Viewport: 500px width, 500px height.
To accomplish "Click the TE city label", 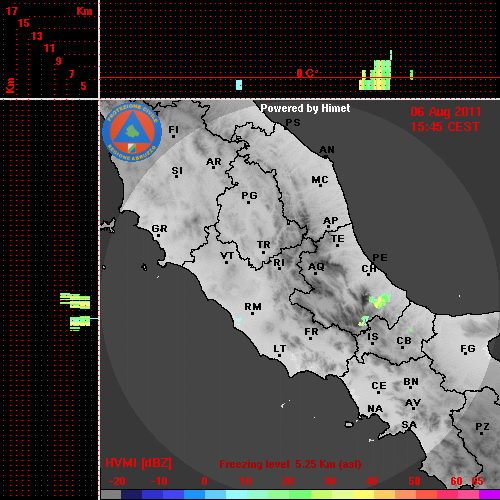I will click(x=338, y=239).
